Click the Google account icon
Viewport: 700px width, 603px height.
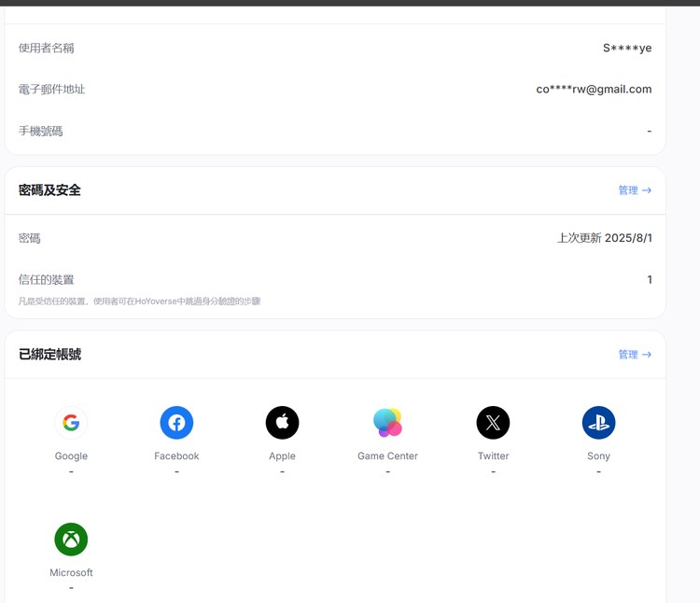[71, 423]
